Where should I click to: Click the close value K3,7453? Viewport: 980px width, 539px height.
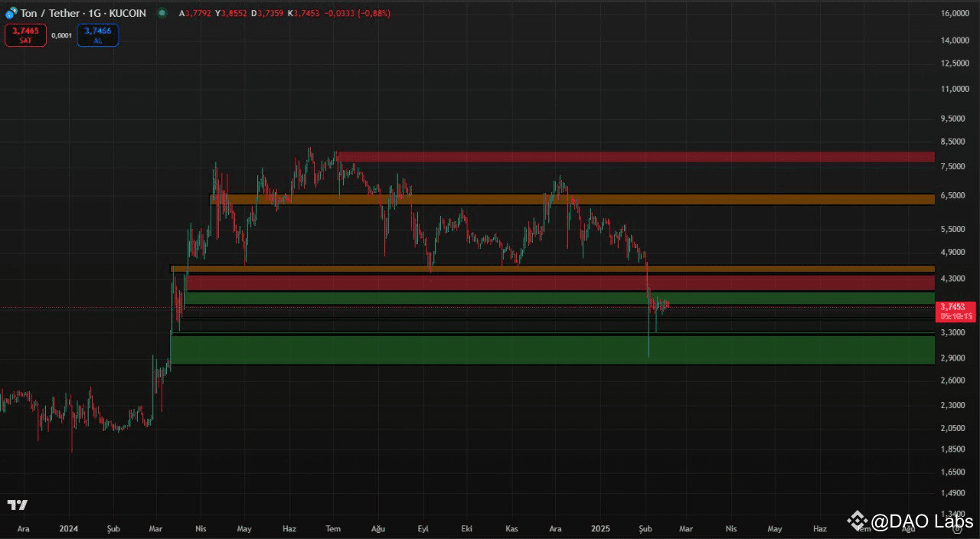pyautogui.click(x=303, y=13)
